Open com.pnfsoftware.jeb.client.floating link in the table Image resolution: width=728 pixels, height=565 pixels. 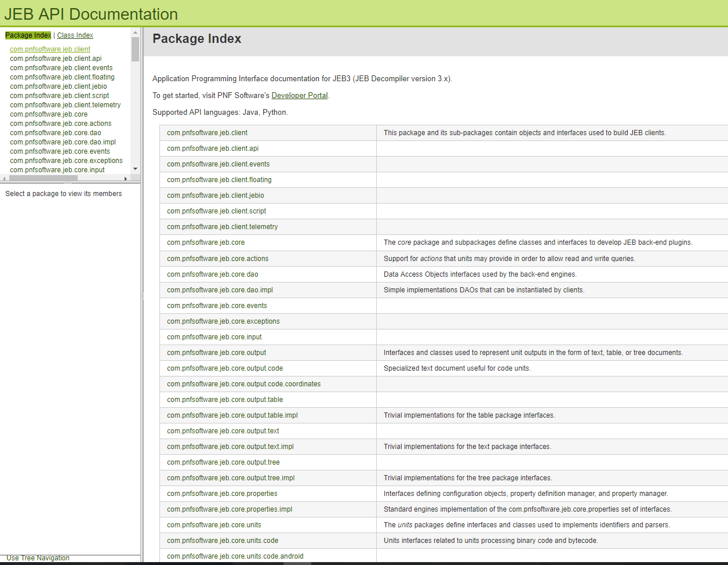coord(219,180)
